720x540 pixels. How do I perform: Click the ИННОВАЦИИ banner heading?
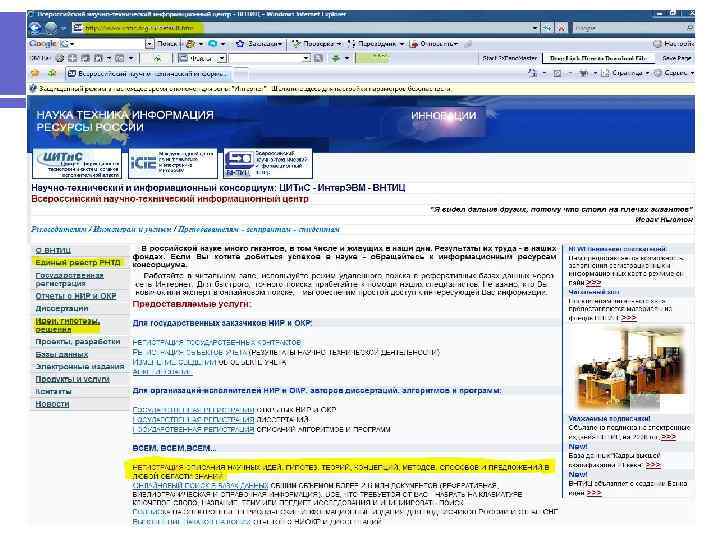[444, 116]
